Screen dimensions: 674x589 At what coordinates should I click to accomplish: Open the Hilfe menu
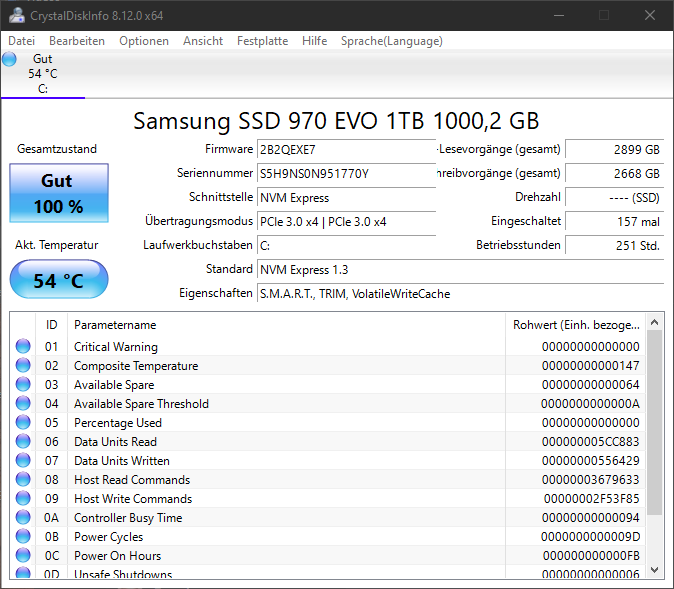click(x=315, y=41)
